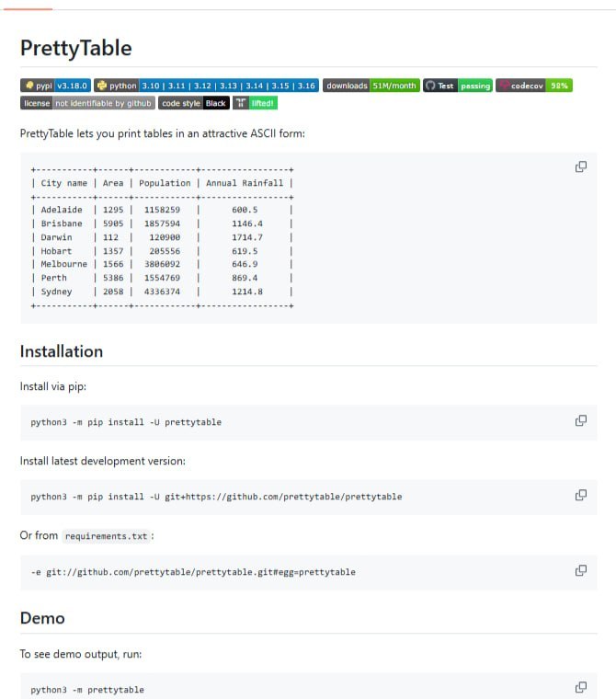This screenshot has width=616, height=699.
Task: Click the git://github.com/prettytable egg line text
Action: click(193, 572)
